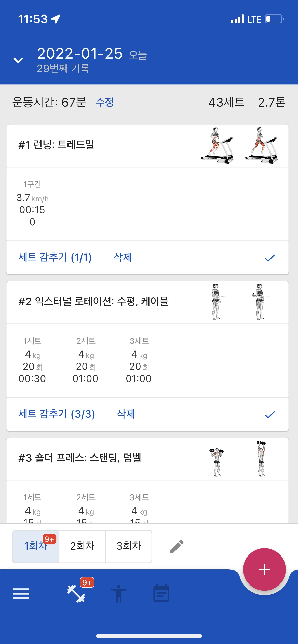Open the hamburger menu icon
This screenshot has width=298, height=644.
point(21,594)
